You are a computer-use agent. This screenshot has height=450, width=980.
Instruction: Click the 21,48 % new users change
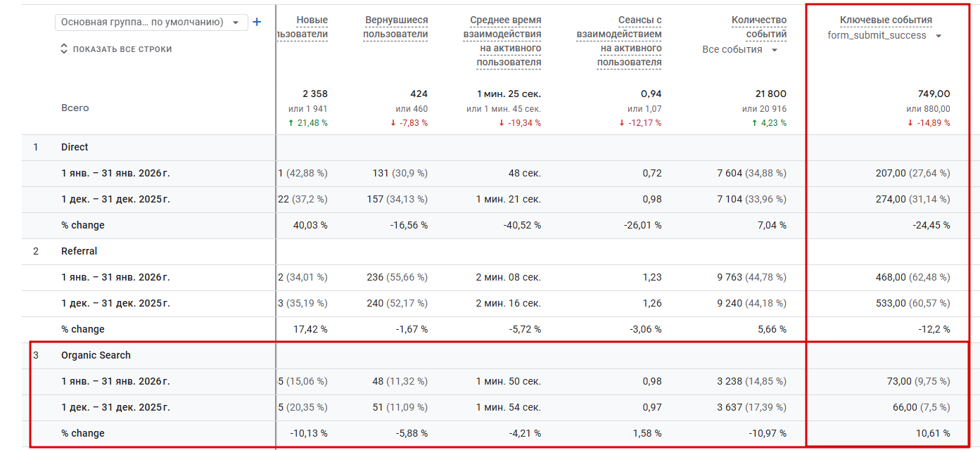[x=308, y=123]
